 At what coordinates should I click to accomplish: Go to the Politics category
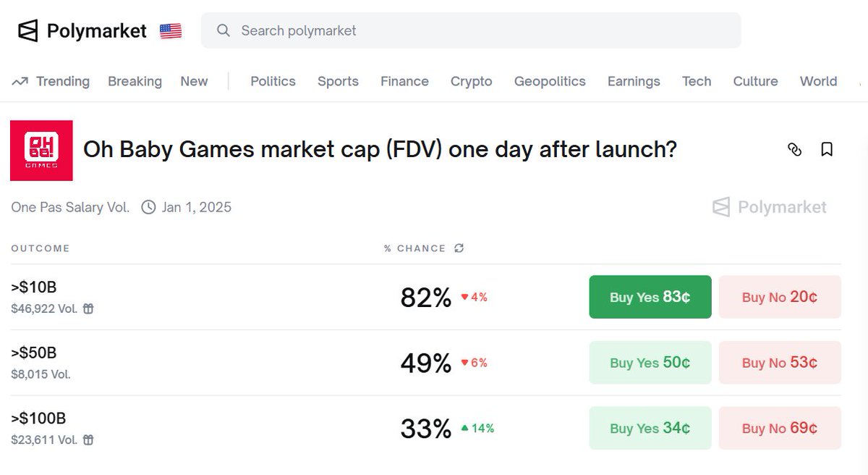click(273, 81)
